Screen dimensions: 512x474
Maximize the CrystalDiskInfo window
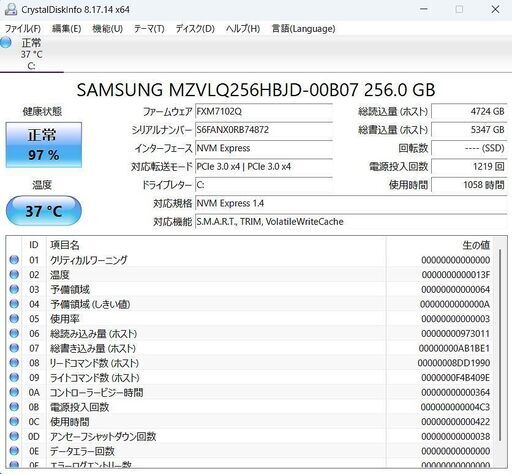pos(459,9)
